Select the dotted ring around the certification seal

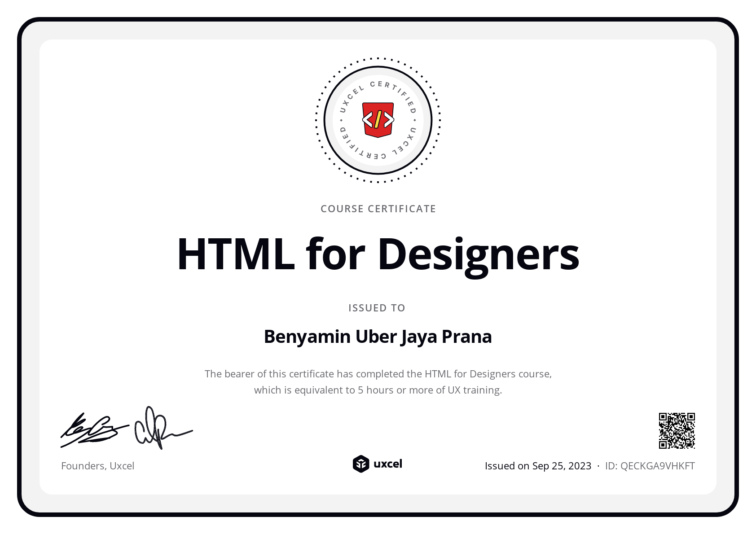(x=378, y=57)
